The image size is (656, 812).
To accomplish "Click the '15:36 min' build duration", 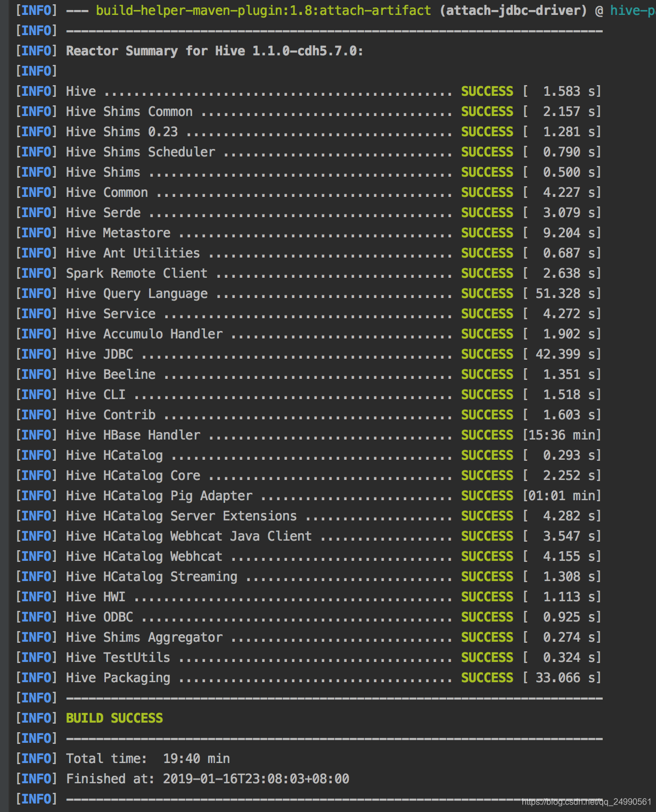I will [562, 435].
